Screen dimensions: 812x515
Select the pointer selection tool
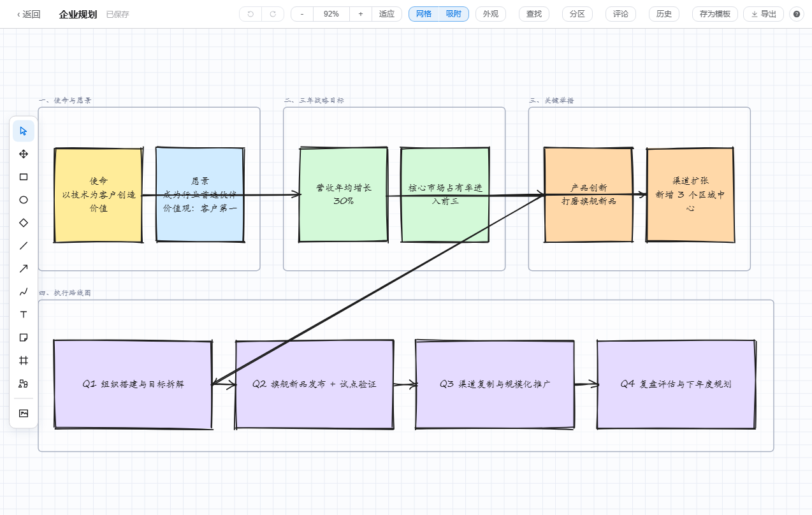coord(24,131)
